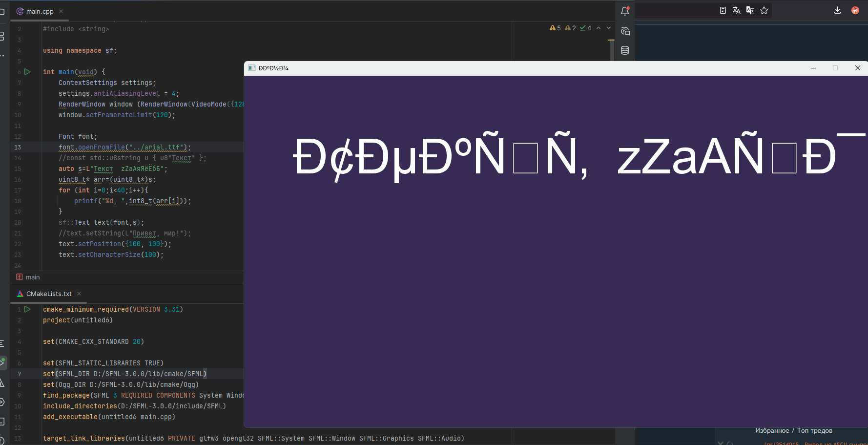Place cursor on 'using namespace sf;' line
This screenshot has width=868, height=445.
[80, 50]
